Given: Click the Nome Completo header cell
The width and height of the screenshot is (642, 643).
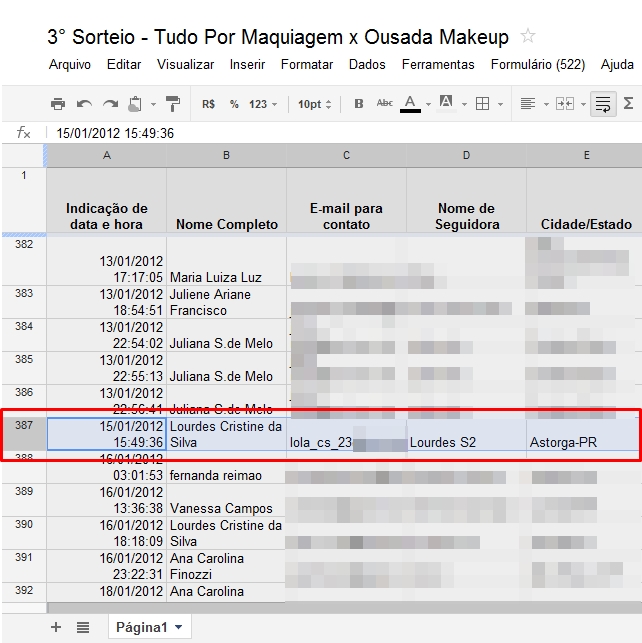Looking at the screenshot, I should point(226,201).
